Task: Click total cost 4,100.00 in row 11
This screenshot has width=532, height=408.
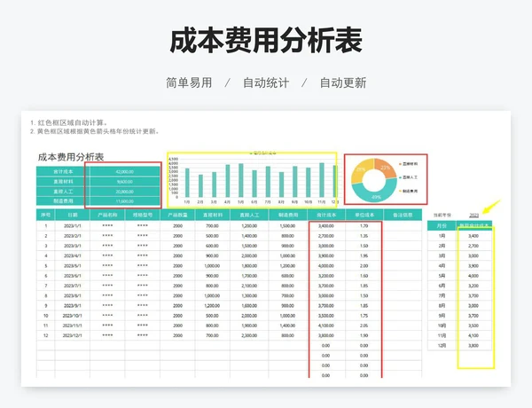Action: (x=326, y=326)
